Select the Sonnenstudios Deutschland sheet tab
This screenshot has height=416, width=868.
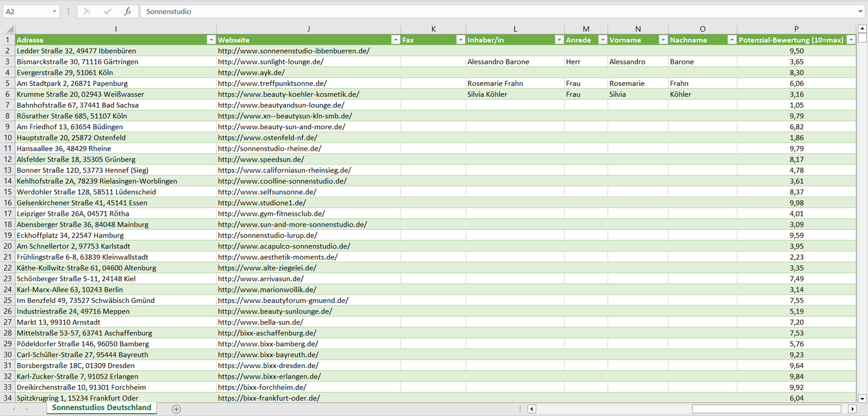(101, 408)
